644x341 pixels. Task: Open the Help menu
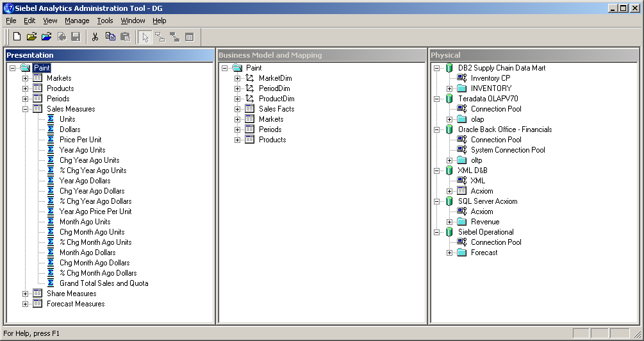click(160, 21)
